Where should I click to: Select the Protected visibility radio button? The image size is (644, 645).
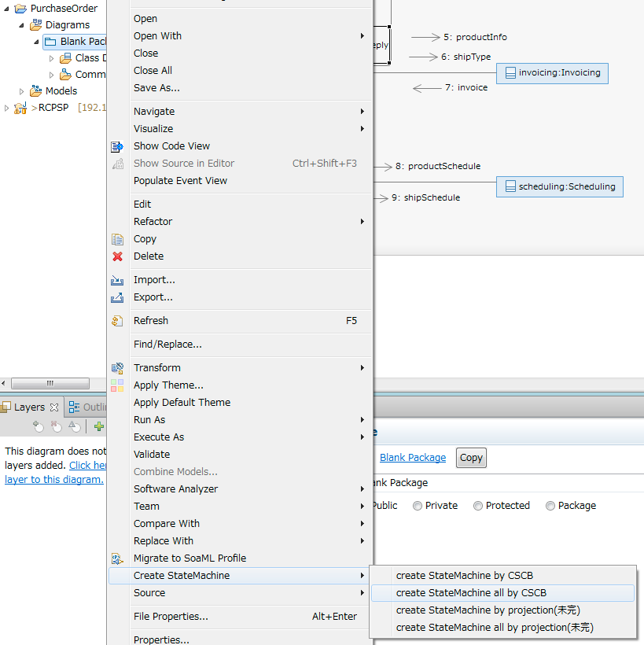[x=478, y=506]
